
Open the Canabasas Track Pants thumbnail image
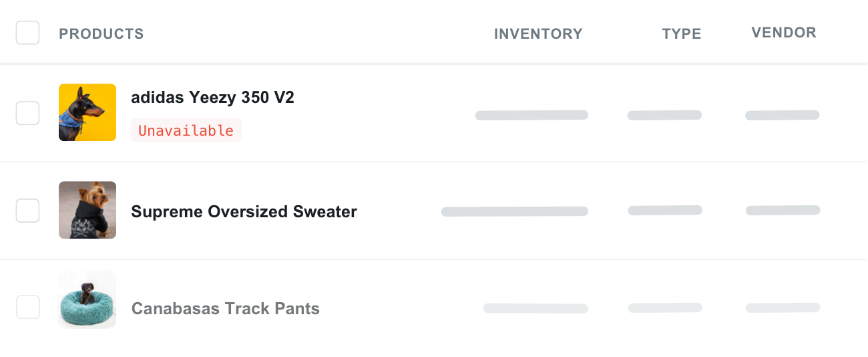click(87, 300)
